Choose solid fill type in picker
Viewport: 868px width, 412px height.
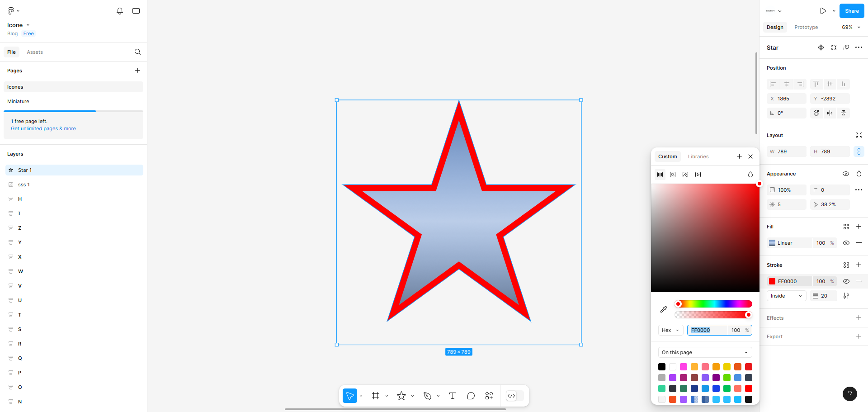[x=660, y=175]
